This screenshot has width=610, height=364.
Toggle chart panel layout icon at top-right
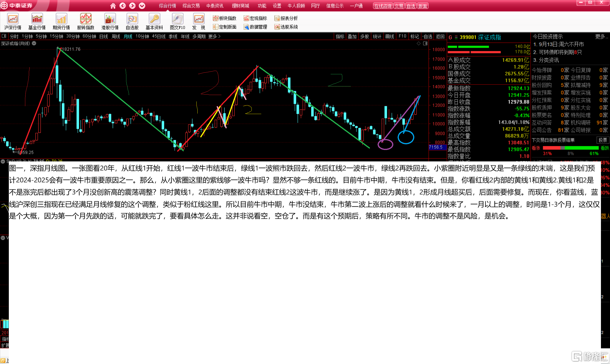click(x=425, y=43)
